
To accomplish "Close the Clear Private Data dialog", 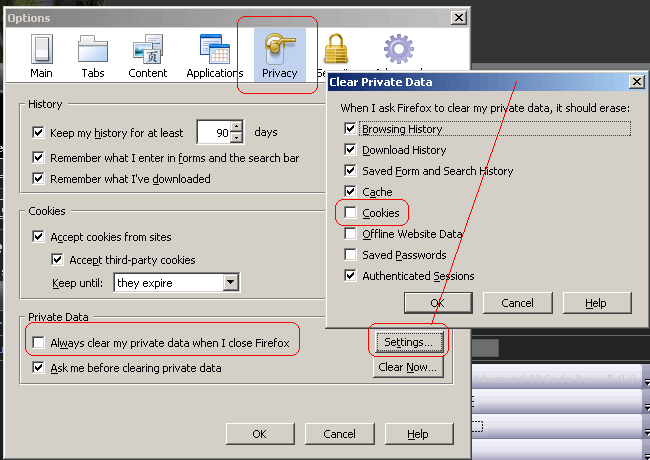I will (x=635, y=82).
